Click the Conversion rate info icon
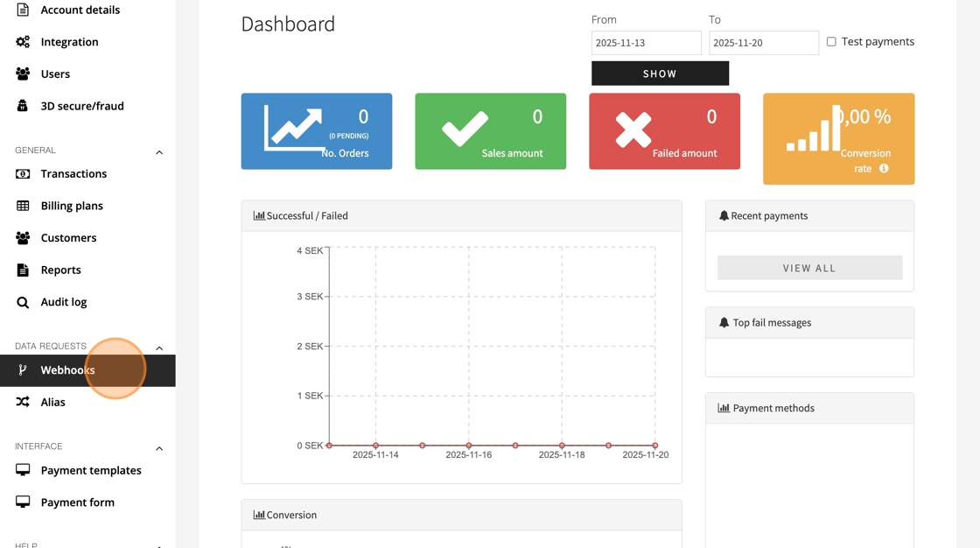Viewport: 980px width, 548px height. (884, 168)
